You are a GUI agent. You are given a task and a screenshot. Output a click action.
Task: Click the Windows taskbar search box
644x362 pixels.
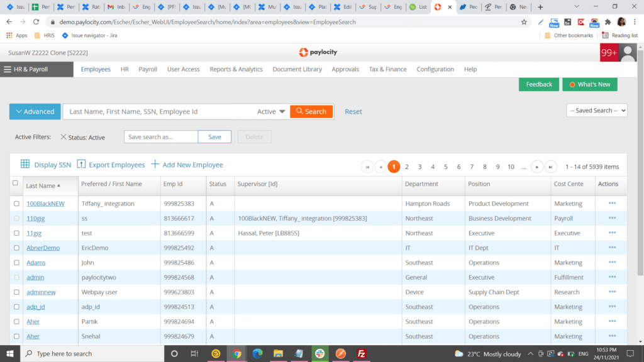pos(92,353)
